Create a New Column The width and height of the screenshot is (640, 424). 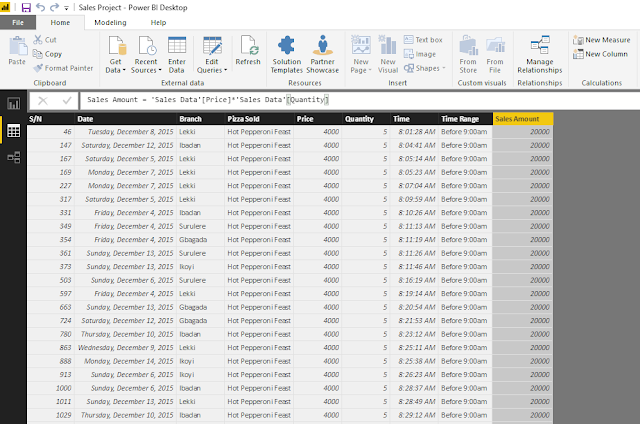[x=600, y=54]
